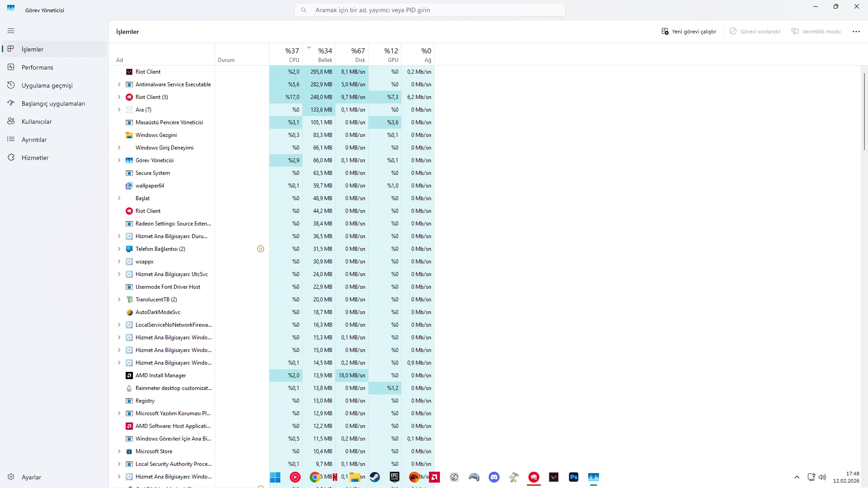Click Yeni görevi çalıştır button
Viewport: 868px width, 488px height.
(689, 32)
